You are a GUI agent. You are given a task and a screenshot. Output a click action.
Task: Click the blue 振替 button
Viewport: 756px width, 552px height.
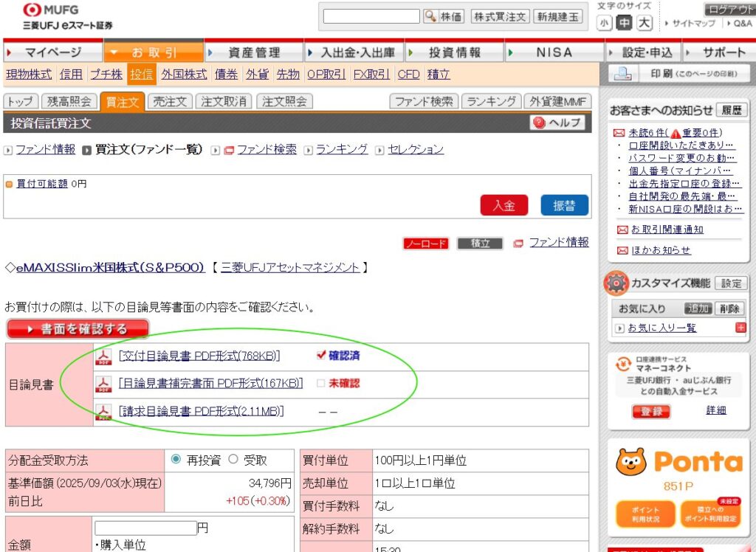(x=565, y=205)
